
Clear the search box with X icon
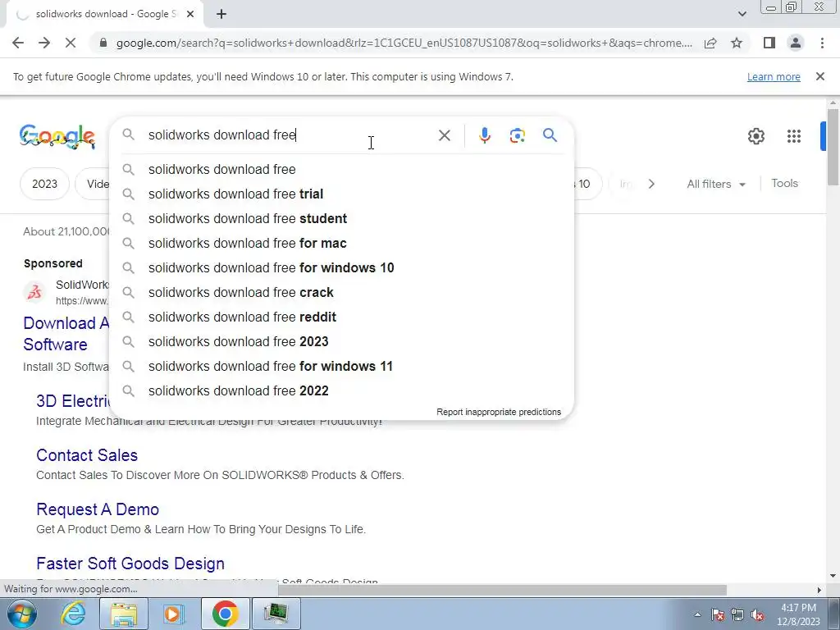(x=444, y=135)
